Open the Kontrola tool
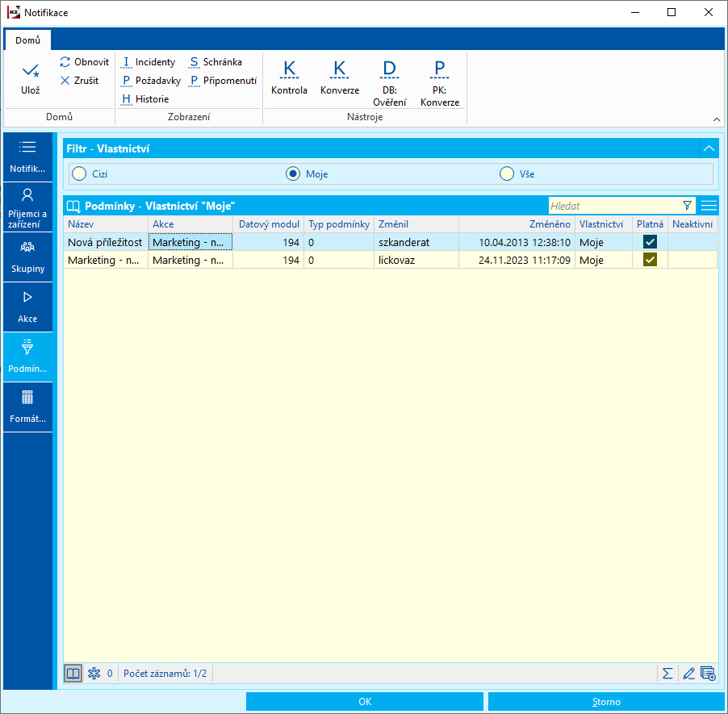728x714 pixels. click(289, 77)
